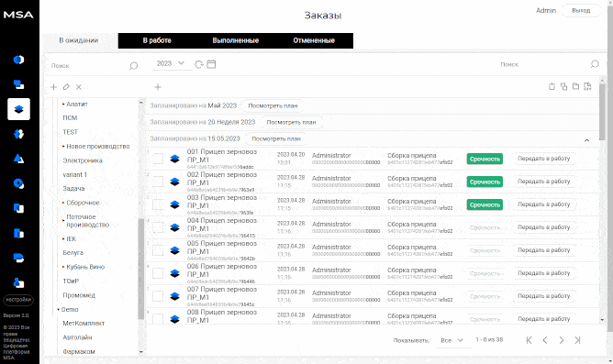Click the right search magnifier icon
Screen dimensions: 613x364
click(x=595, y=64)
